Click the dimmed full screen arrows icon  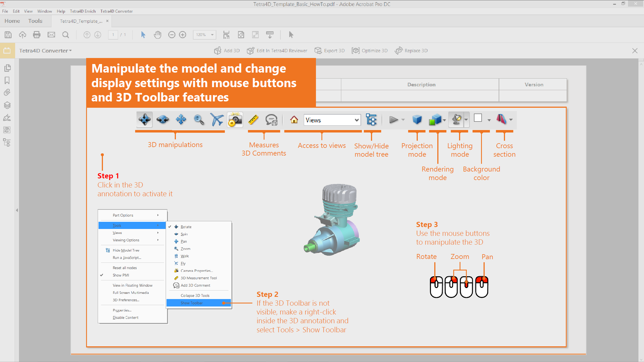pos(255,35)
